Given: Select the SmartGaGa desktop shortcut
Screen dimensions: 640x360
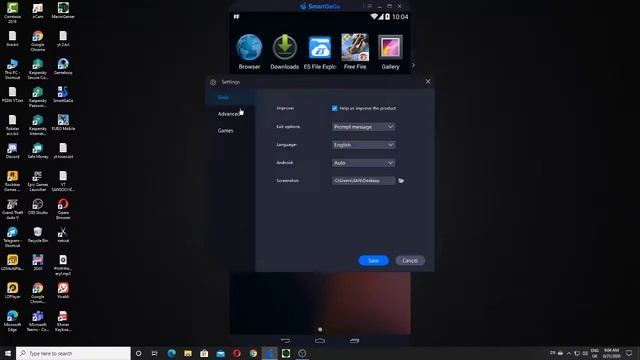Looking at the screenshot, I should coord(63,95).
